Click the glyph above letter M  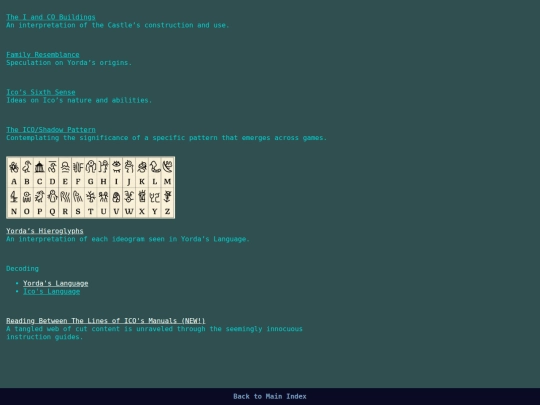tap(167, 167)
